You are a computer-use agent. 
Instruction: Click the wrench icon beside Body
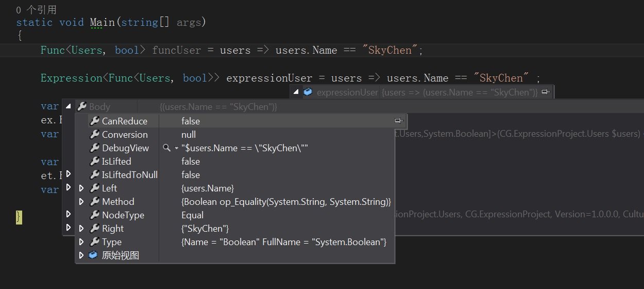81,107
